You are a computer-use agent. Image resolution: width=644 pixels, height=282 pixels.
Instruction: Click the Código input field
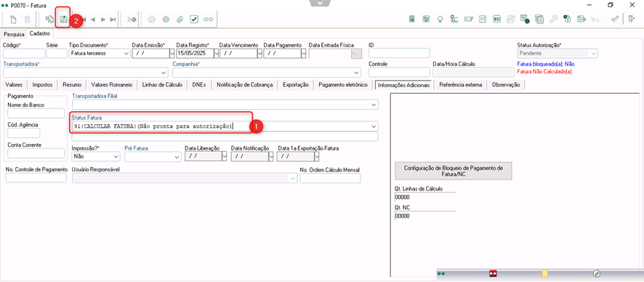pos(24,54)
